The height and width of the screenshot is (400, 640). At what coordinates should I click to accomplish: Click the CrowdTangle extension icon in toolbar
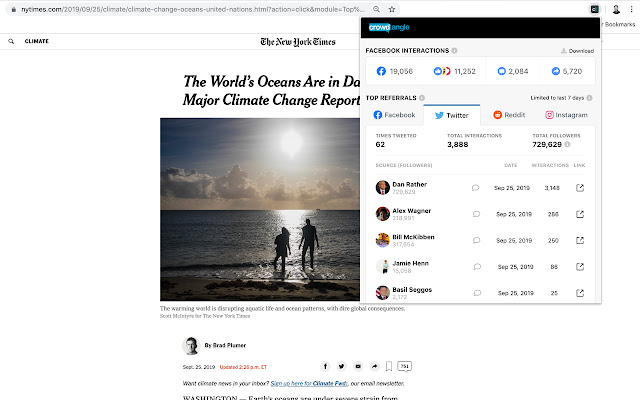(594, 8)
